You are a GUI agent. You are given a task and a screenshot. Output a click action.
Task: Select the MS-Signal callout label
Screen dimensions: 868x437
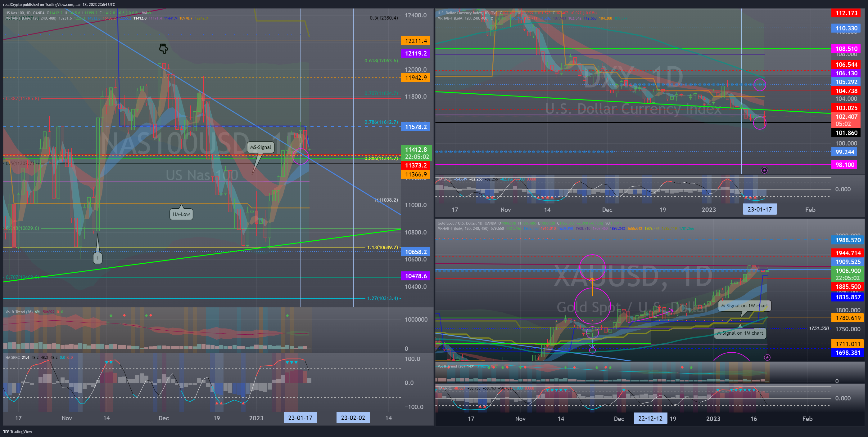260,147
